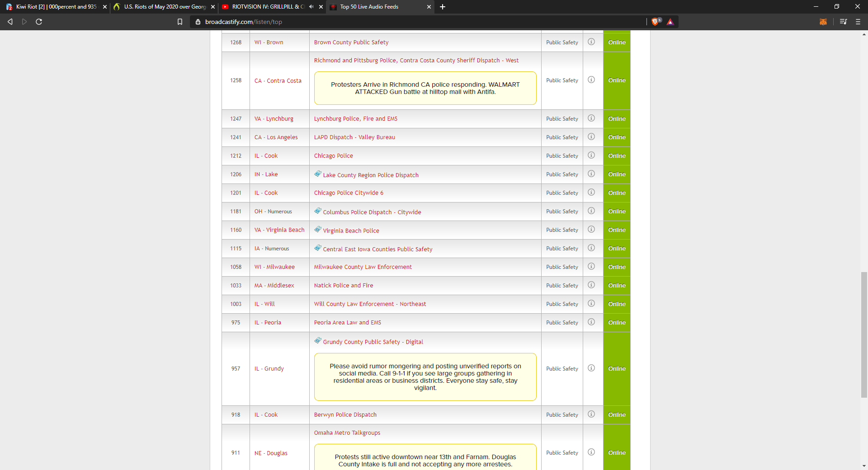The height and width of the screenshot is (470, 868).
Task: Open Natick Police and Fire feed
Action: pos(344,286)
